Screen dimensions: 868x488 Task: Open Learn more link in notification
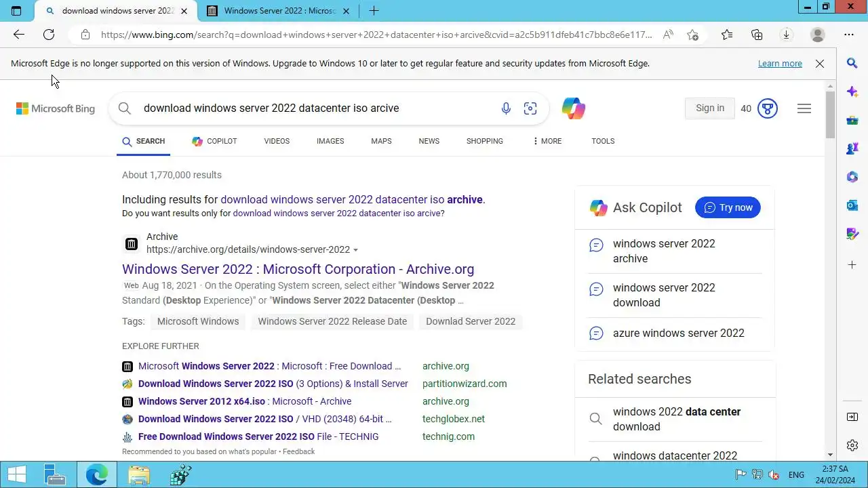tap(780, 64)
